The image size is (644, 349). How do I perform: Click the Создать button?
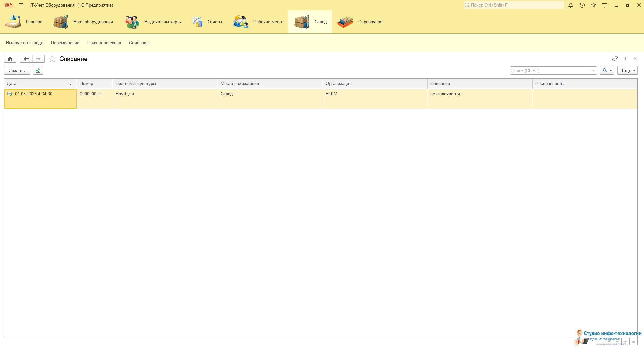(17, 71)
